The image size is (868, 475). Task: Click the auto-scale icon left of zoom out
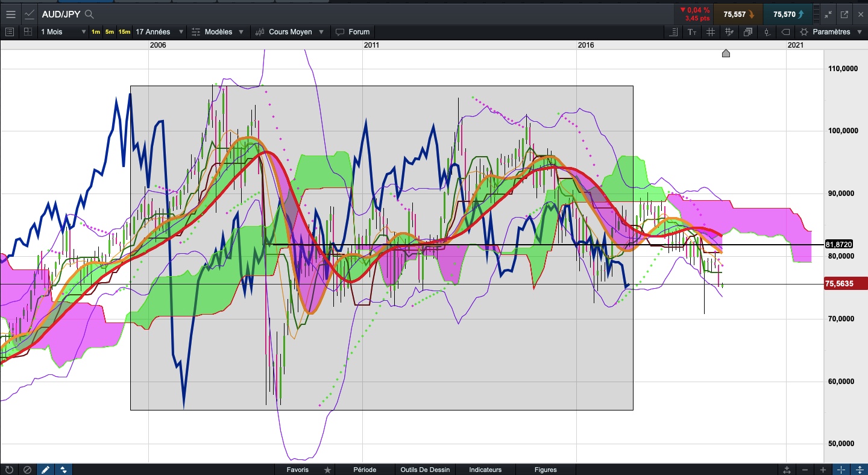click(787, 470)
